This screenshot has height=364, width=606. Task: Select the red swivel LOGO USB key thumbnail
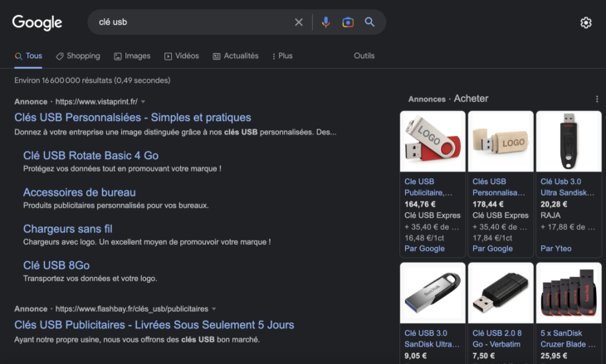click(432, 141)
